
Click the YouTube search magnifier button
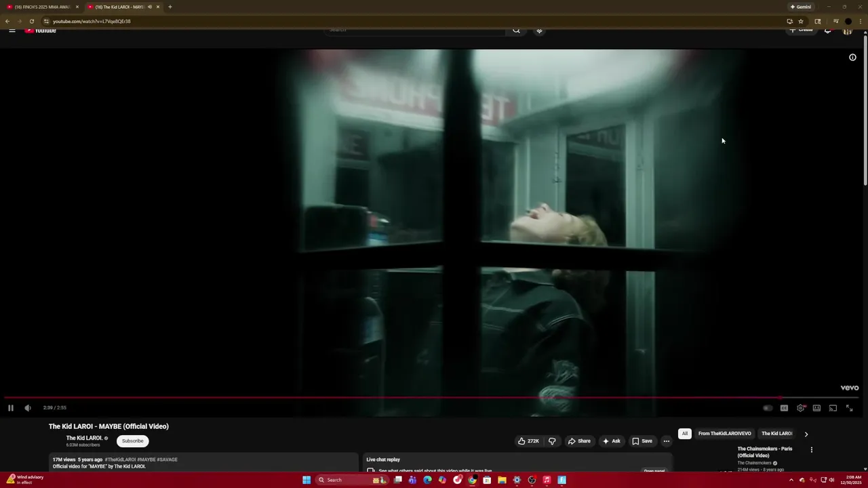coord(516,30)
